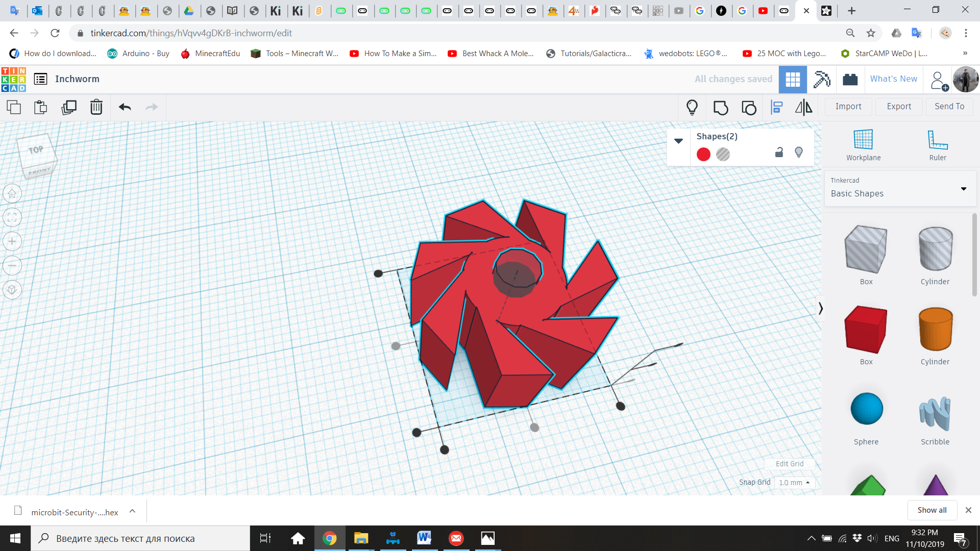Expand the downloads item chevron menu
This screenshot has height=551, width=980.
click(x=132, y=511)
